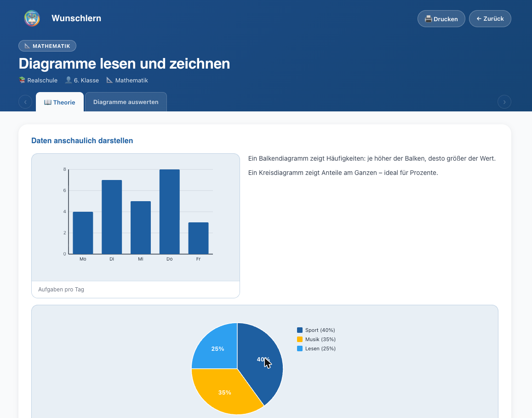Click the Musik yellow legend swatch

point(300,339)
